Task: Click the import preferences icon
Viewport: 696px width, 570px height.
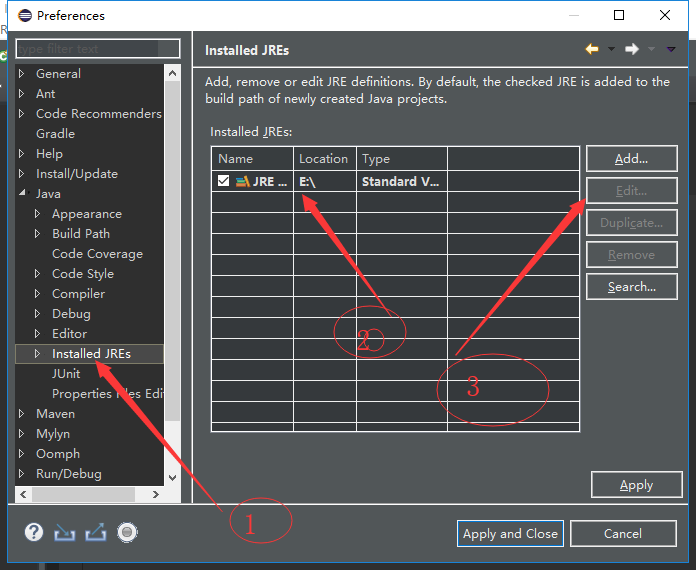Action: 64,532
